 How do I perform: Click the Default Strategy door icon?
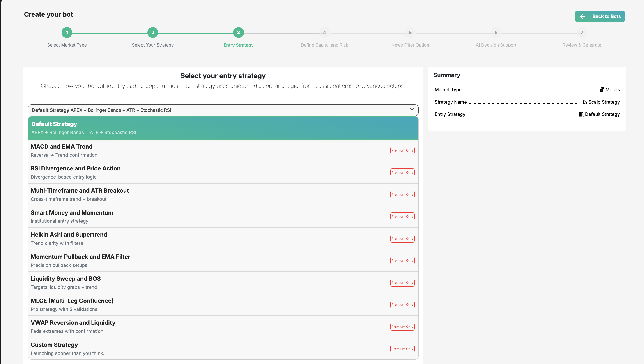click(x=581, y=114)
